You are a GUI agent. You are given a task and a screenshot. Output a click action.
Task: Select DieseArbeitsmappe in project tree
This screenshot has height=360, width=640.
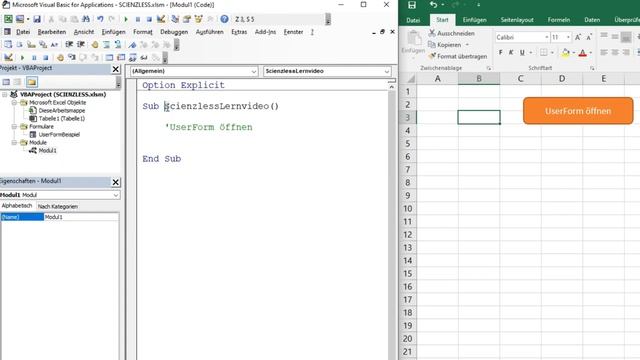(x=62, y=111)
